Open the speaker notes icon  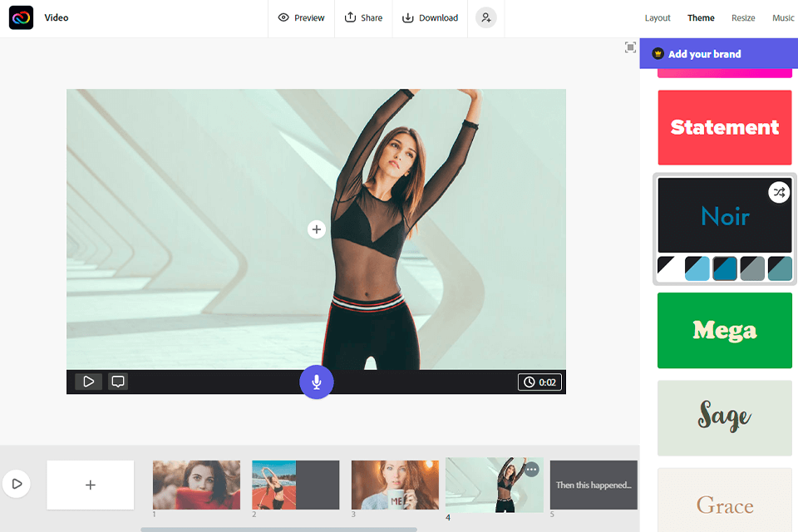click(118, 382)
